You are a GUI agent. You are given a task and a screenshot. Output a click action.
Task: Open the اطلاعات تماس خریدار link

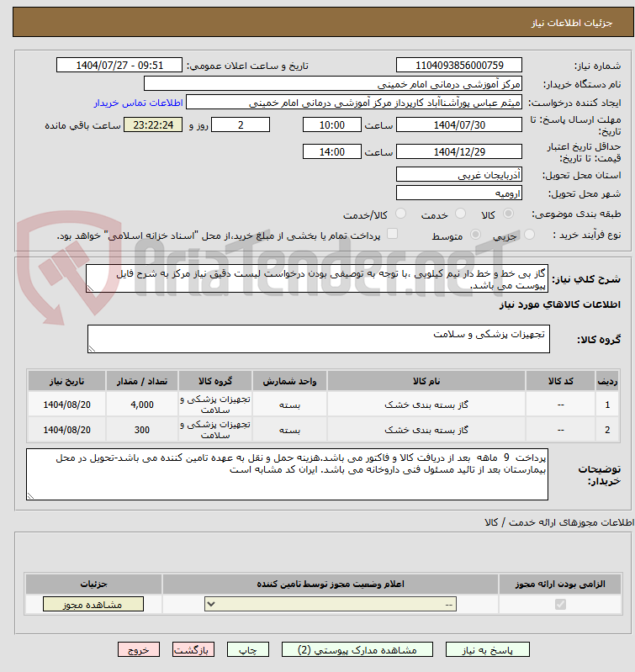click(139, 103)
